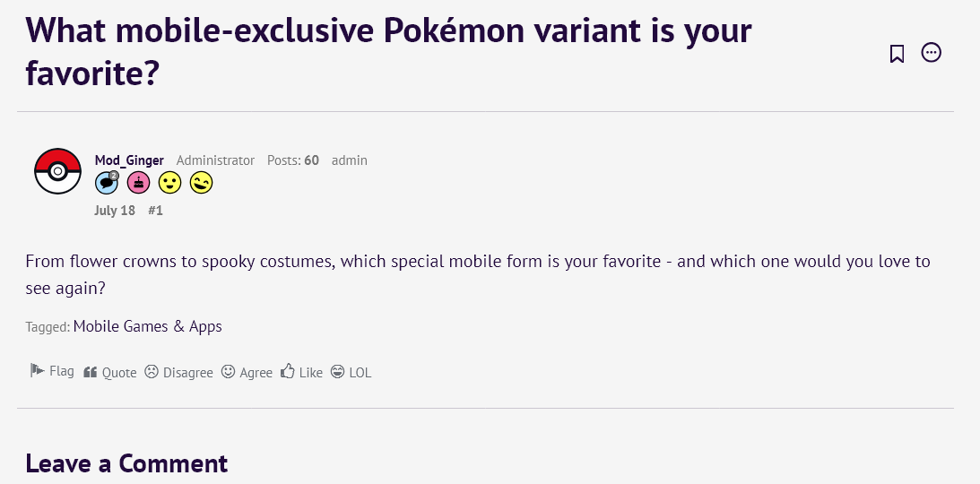
Task: Click the discussion title heading
Action: [388, 52]
